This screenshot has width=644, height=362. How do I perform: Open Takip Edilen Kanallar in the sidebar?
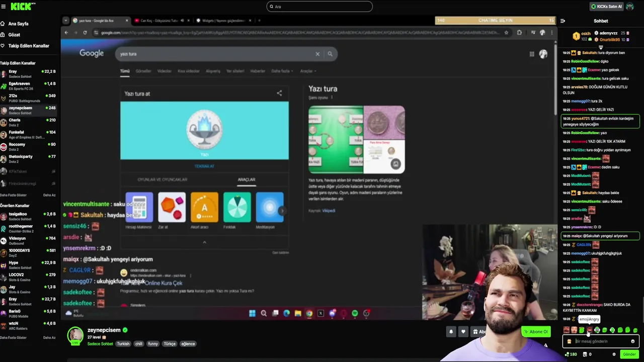[25, 46]
